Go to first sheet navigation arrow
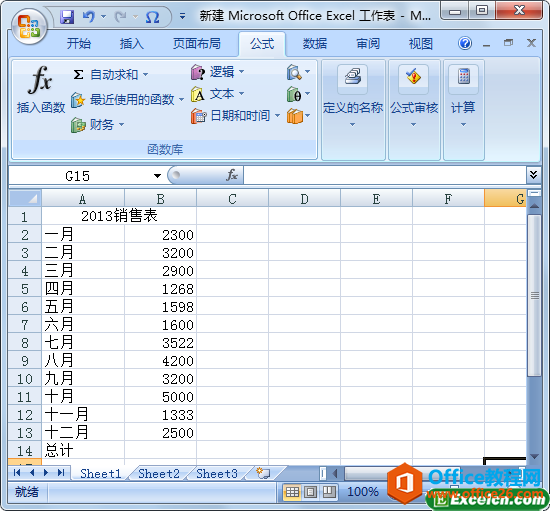The width and height of the screenshot is (550, 511). [x=16, y=473]
